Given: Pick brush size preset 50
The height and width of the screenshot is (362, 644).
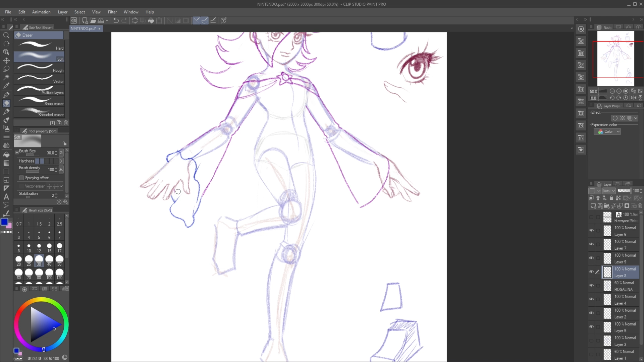Looking at the screenshot, I should pos(59,260).
